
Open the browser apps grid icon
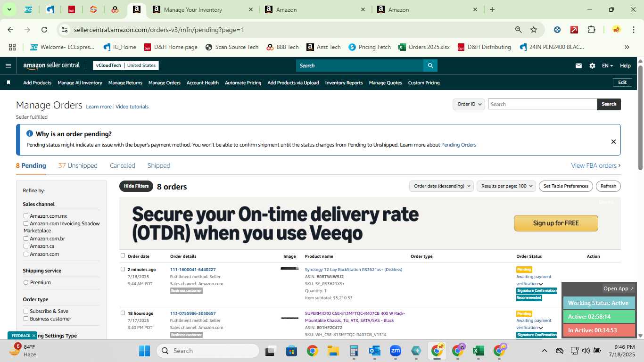point(12,47)
